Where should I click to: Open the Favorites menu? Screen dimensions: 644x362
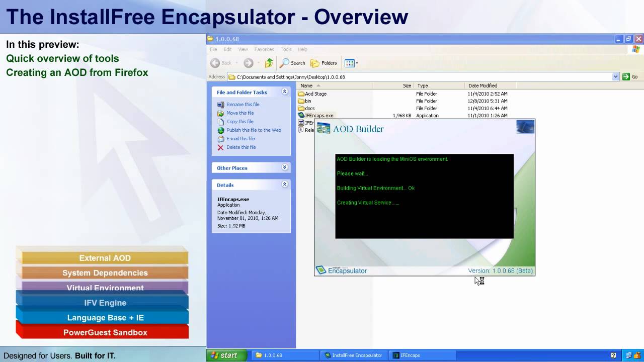pyautogui.click(x=264, y=49)
